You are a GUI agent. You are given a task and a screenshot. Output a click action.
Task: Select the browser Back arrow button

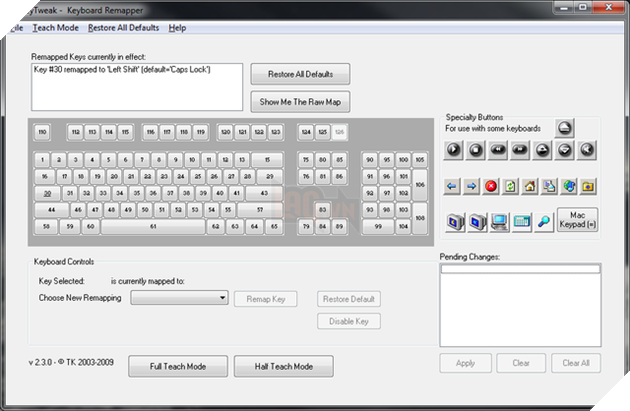[x=452, y=186]
